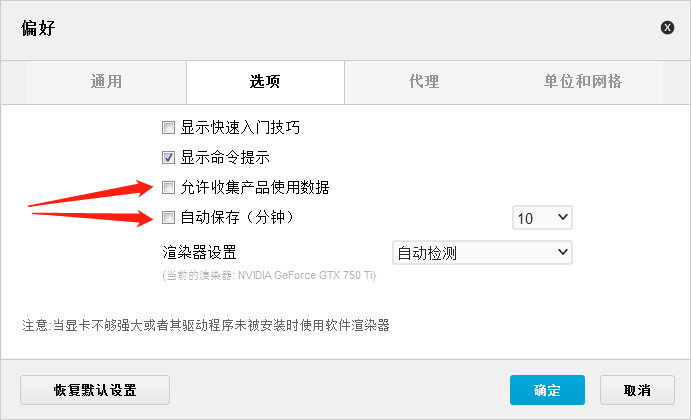The width and height of the screenshot is (691, 420).
Task: Open the 代理 tab
Action: click(424, 82)
